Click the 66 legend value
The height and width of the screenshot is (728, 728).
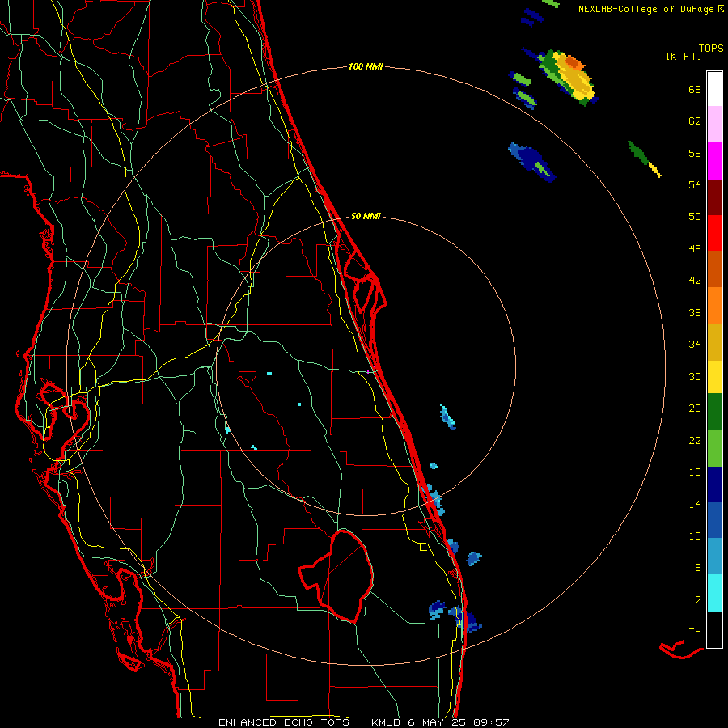695,89
